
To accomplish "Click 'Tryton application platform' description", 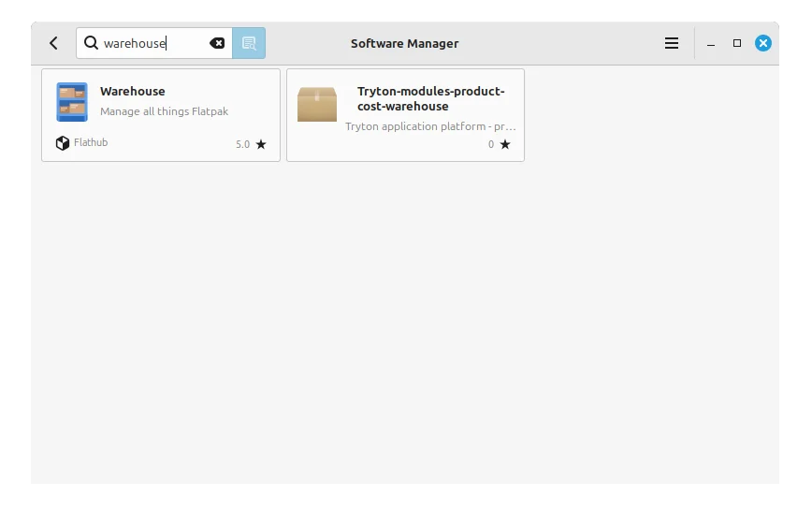I will pyautogui.click(x=430, y=126).
